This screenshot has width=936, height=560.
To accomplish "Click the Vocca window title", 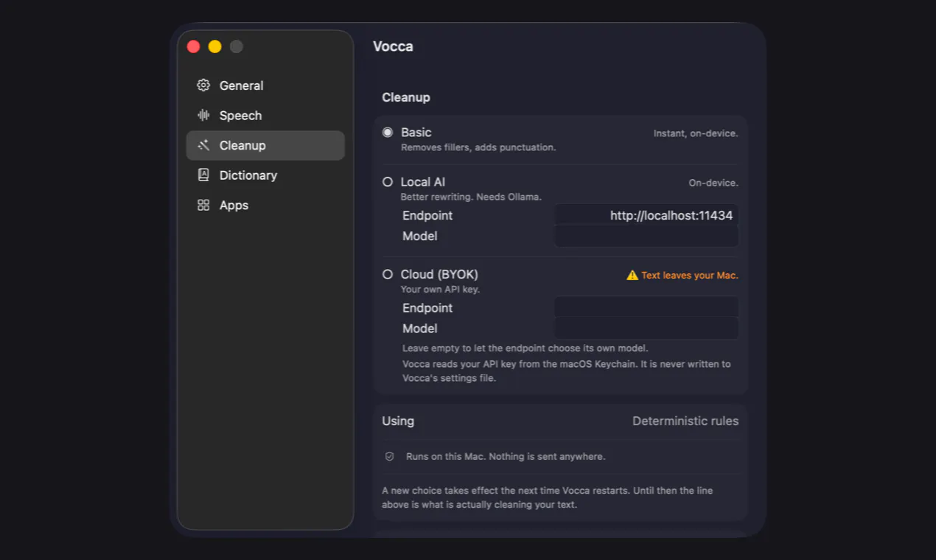I will click(393, 46).
